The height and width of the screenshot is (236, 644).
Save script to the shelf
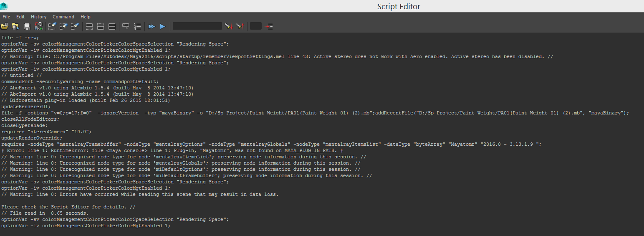(38, 26)
